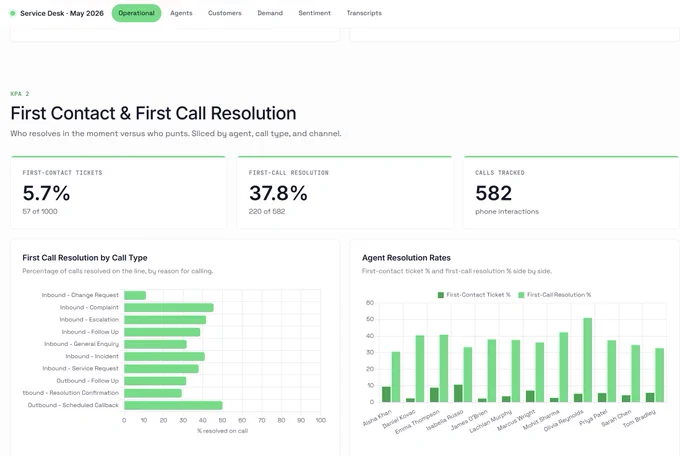Click the First-Contact Tickets 5.7% card
This screenshot has width=680, height=456.
tap(118, 192)
